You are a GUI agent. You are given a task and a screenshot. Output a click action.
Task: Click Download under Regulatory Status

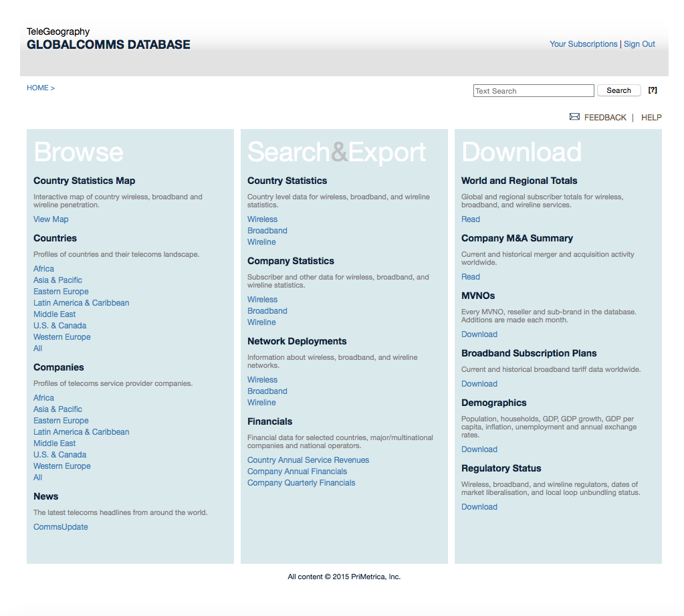(x=479, y=507)
